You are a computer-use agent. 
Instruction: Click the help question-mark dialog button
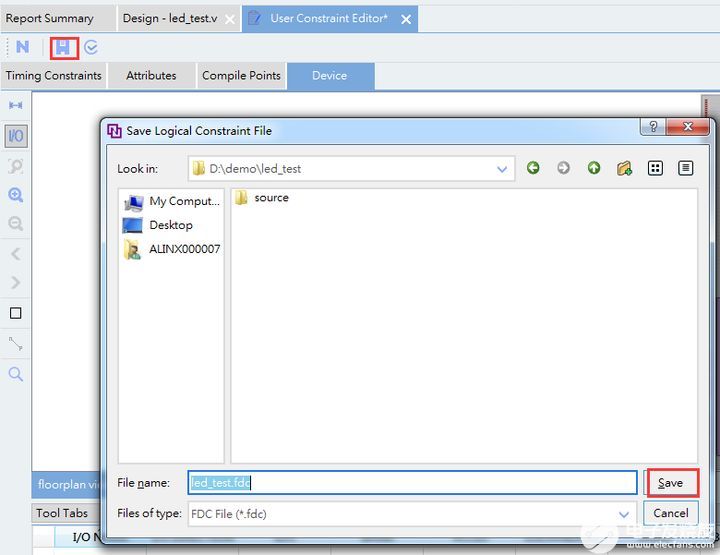pos(653,127)
